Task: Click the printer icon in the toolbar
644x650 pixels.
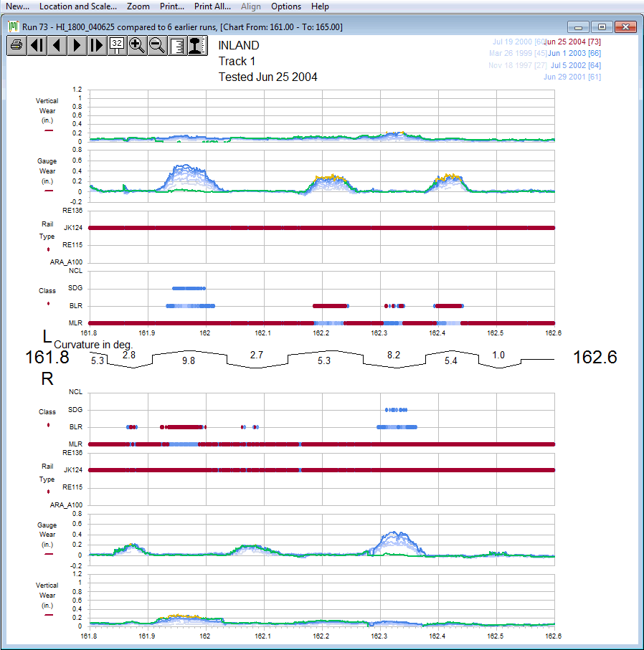Action: tap(17, 45)
